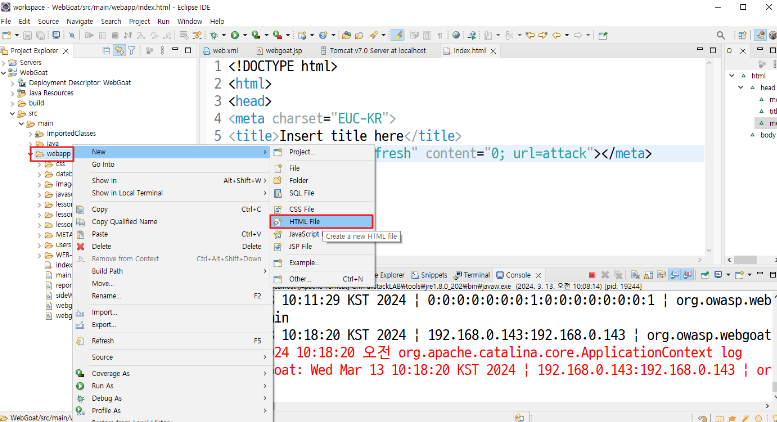Click the Save toolbar icon
The width and height of the screenshot is (777, 422).
pyautogui.click(x=27, y=35)
